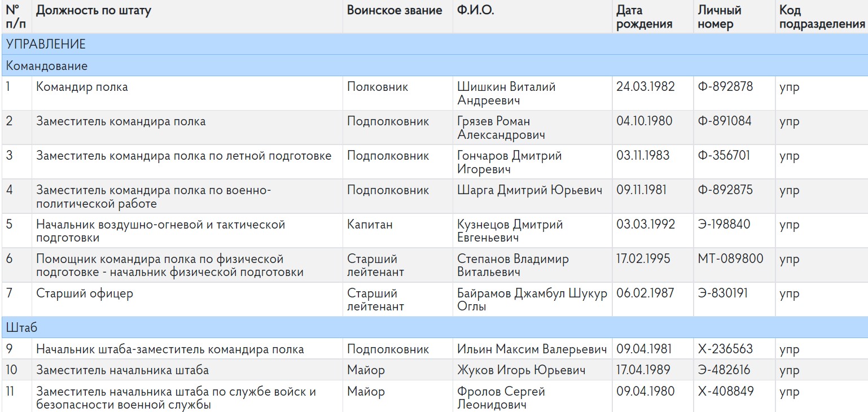Click the "УПРАВЛЕНИЕ" section row
This screenshot has width=868, height=412.
(x=46, y=44)
